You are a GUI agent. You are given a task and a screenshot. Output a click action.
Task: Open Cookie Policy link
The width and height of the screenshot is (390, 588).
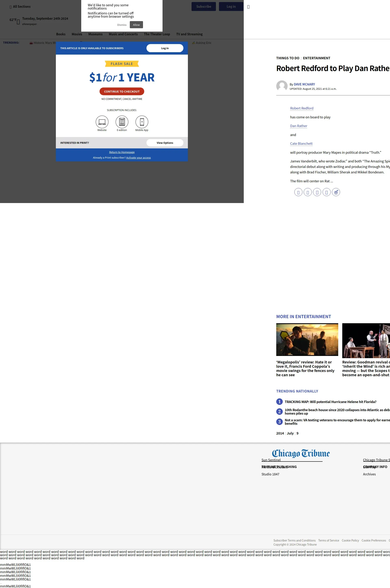click(350, 540)
